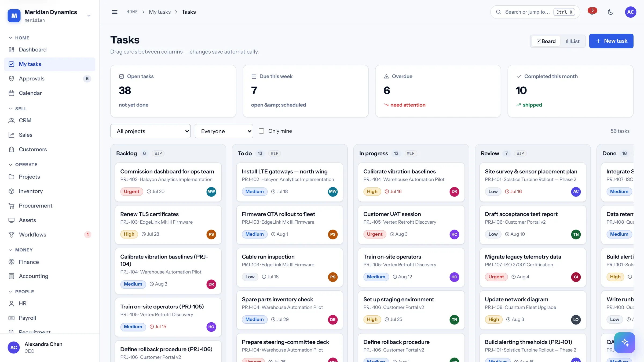Open the Overdue summary card
Screen dimensions: 644x362
tap(438, 91)
